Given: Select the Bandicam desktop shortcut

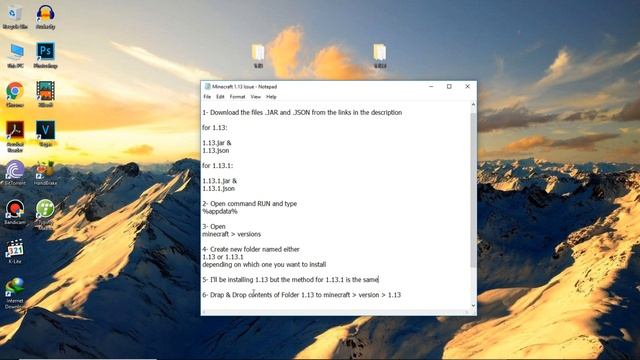Looking at the screenshot, I should [15, 212].
